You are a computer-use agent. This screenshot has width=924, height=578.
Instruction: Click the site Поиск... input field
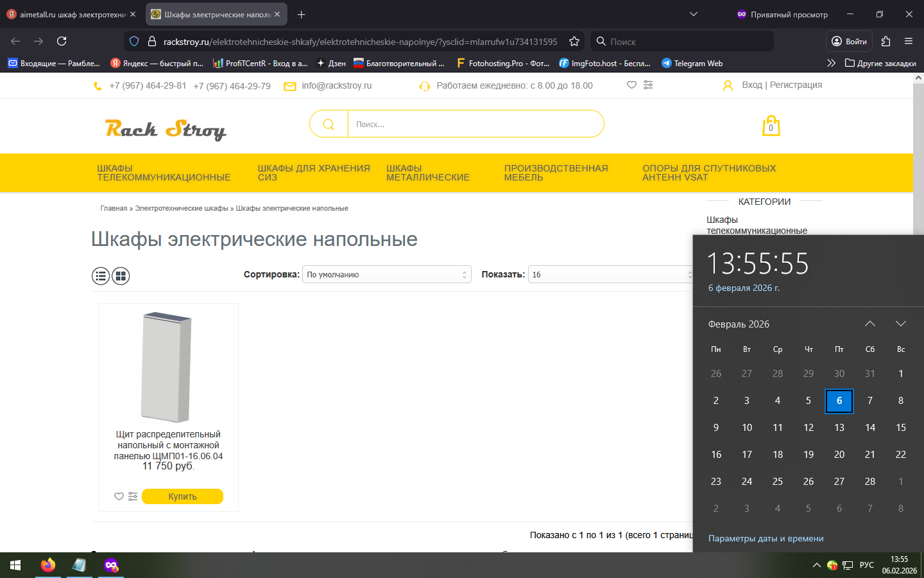(475, 124)
